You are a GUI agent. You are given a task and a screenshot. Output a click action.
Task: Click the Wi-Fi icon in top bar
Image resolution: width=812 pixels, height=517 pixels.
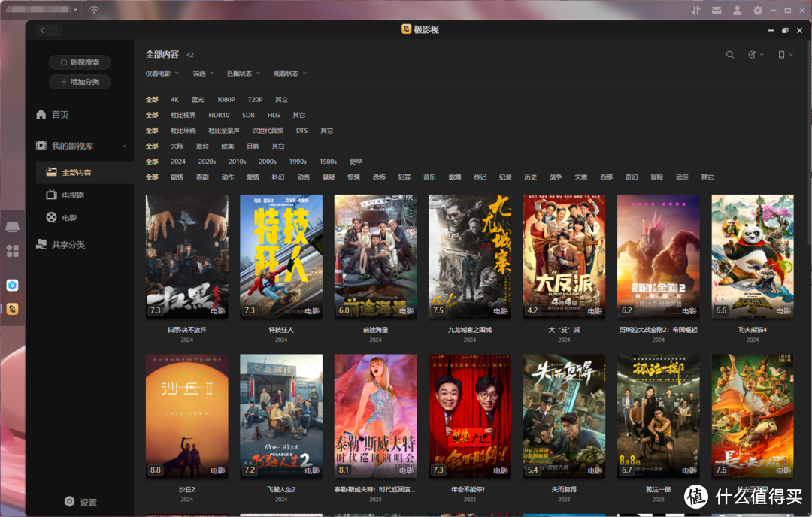pos(94,10)
